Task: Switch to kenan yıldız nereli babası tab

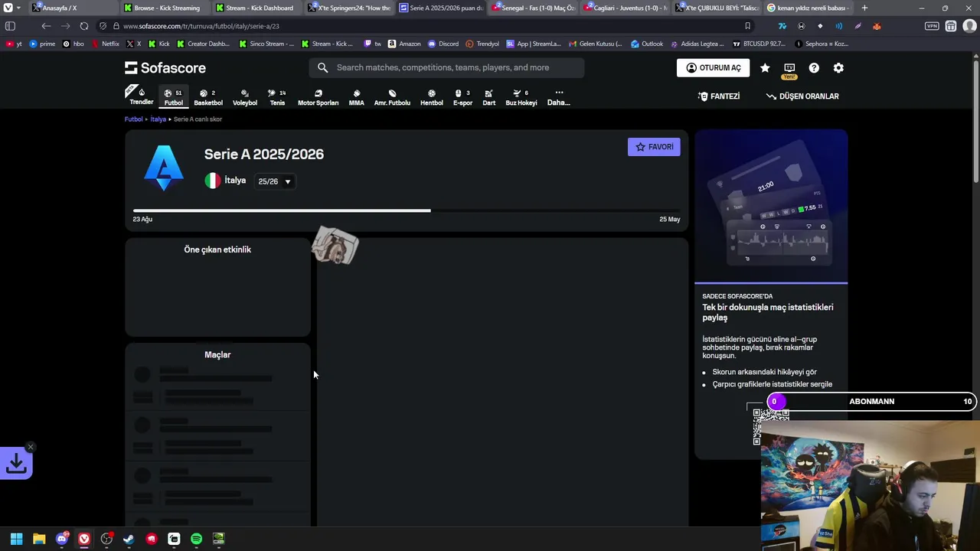Action: [x=809, y=8]
